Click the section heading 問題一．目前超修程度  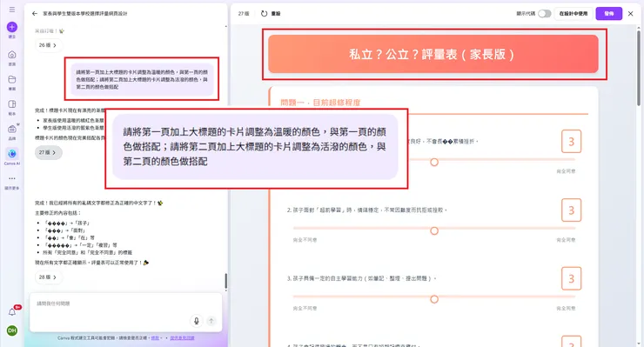coord(320,103)
